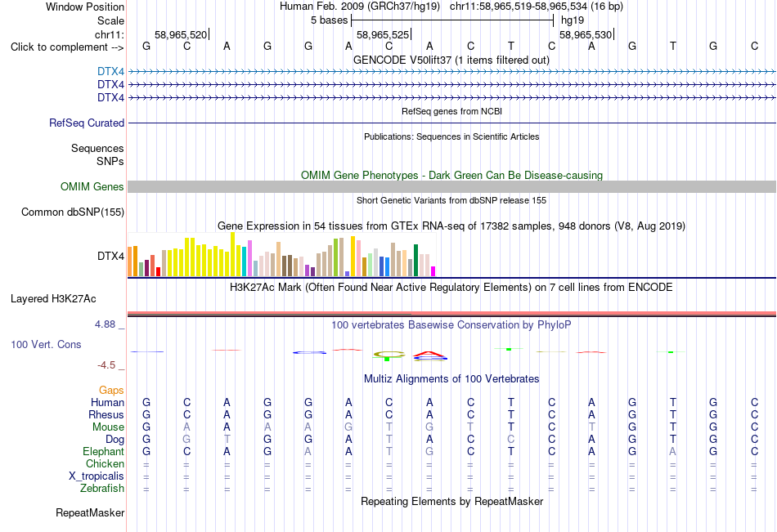Image resolution: width=777 pixels, height=532 pixels.
Task: Click the light-blue DTX4 GENCODE transcript label
Action: pyautogui.click(x=110, y=72)
